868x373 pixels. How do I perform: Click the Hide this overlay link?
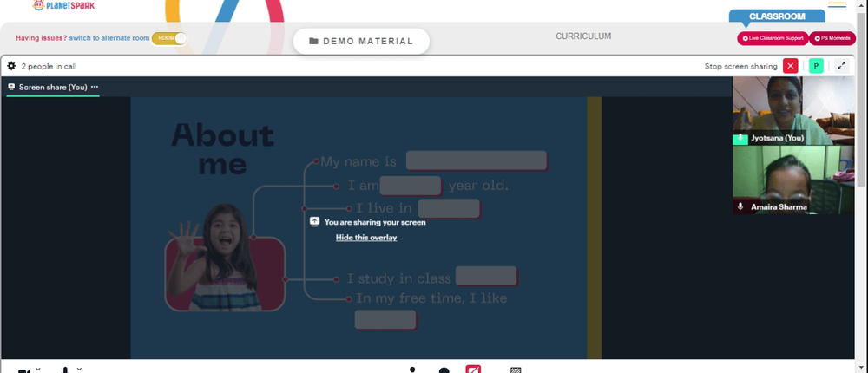coord(366,238)
